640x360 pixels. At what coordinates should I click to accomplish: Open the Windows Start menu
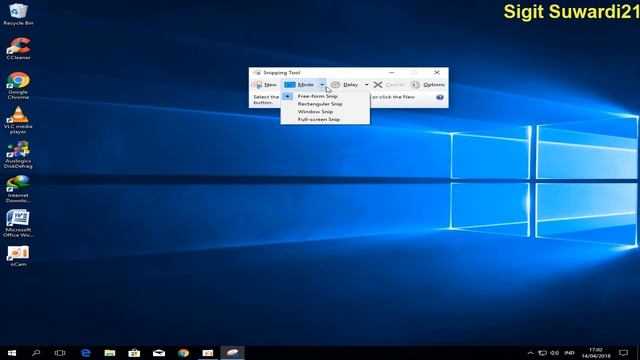[12, 353]
